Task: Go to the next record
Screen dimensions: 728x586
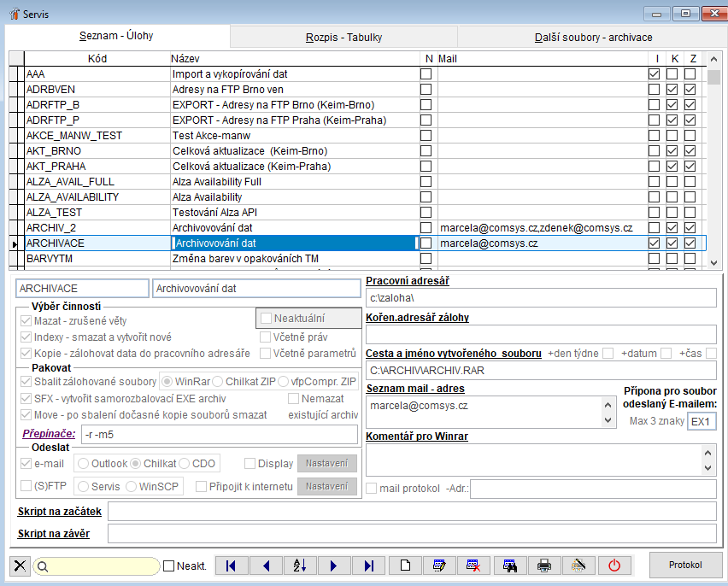Action: 334,565
